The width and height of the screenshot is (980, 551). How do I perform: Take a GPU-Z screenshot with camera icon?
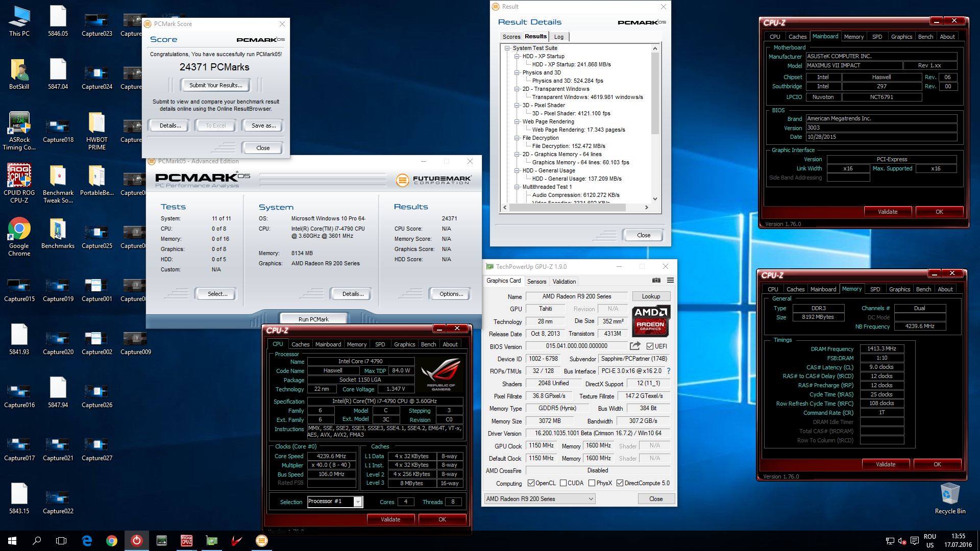pos(656,281)
